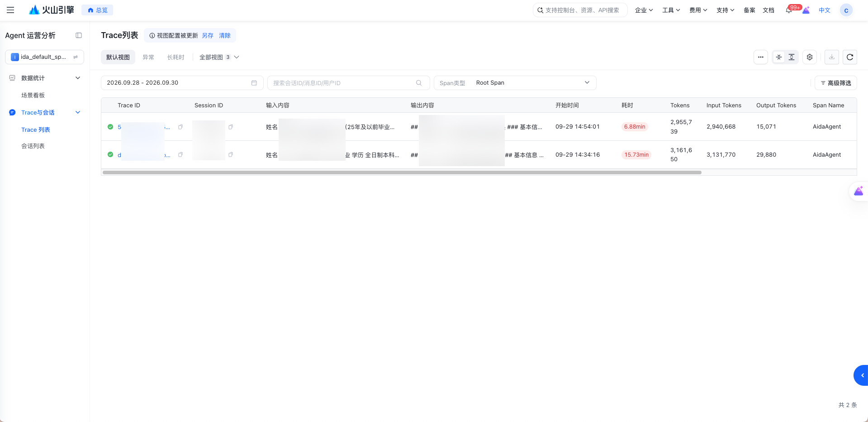Open the 高级筛选 advanced filter
Image resolution: width=868 pixels, height=422 pixels.
tap(836, 83)
